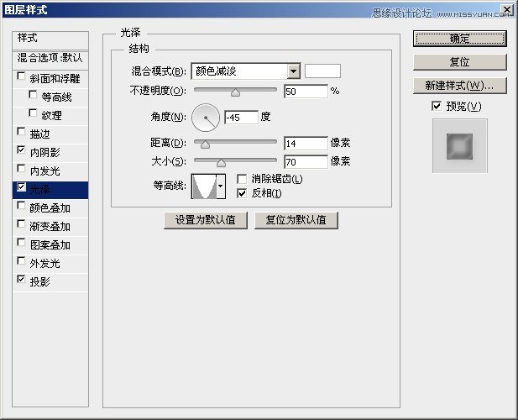
Task: Enable the 斜面和浮雕 checkbox
Action: (21, 76)
